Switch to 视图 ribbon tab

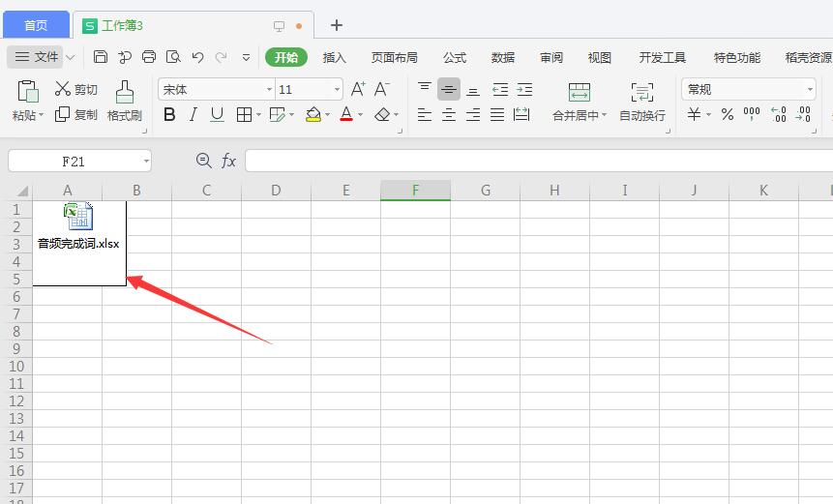tap(599, 57)
